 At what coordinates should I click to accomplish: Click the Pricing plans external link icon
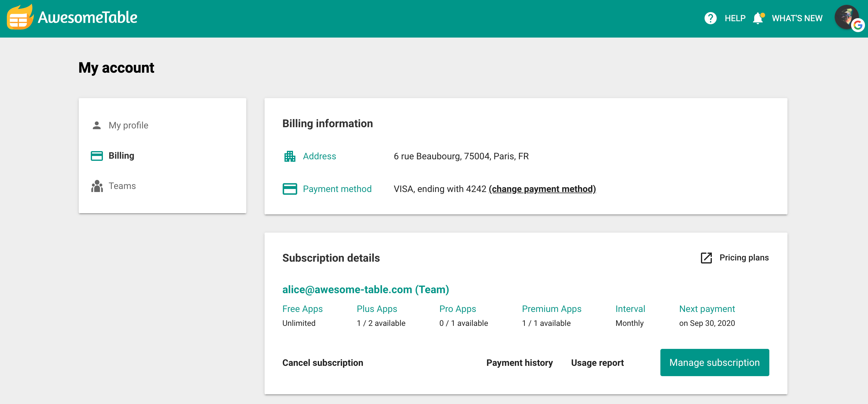[706, 258]
